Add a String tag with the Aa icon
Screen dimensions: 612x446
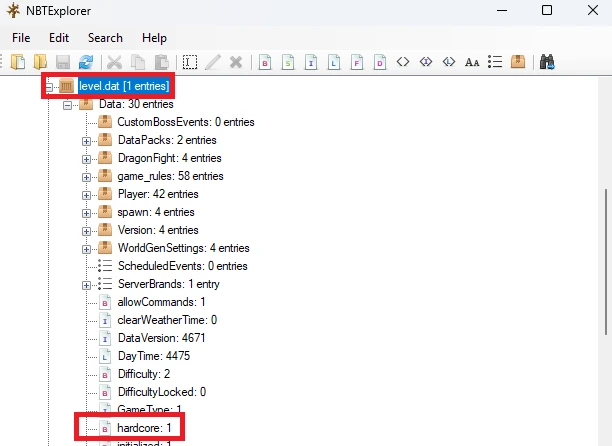pos(472,62)
